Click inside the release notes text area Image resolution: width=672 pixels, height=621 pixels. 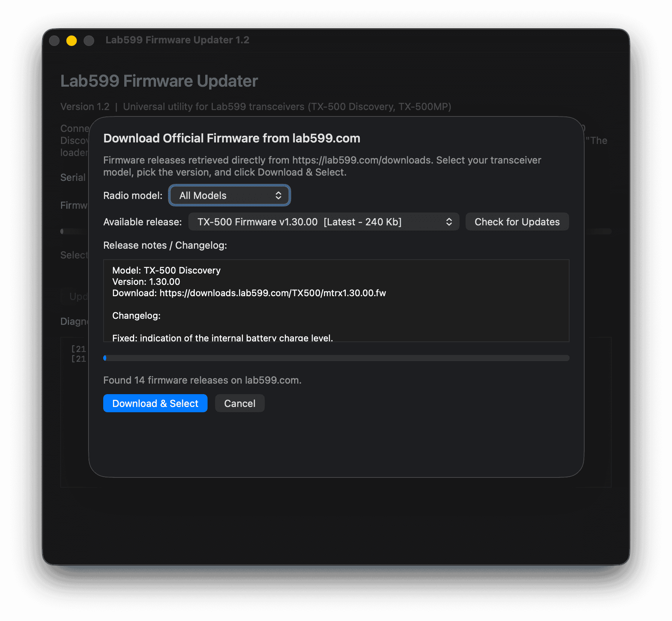pos(336,301)
